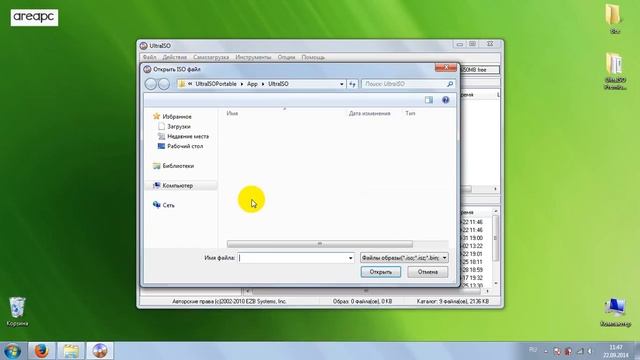640x360 pixels.
Task: Sort by the Дата изменения column header
Action: (x=369, y=113)
